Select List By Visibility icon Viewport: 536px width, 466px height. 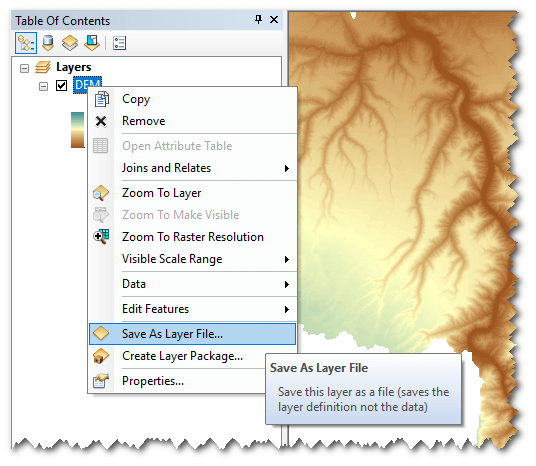(70, 43)
